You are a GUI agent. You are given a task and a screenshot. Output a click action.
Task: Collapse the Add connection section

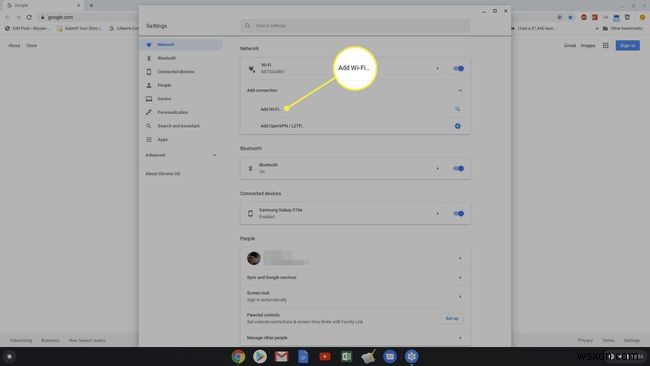point(460,90)
